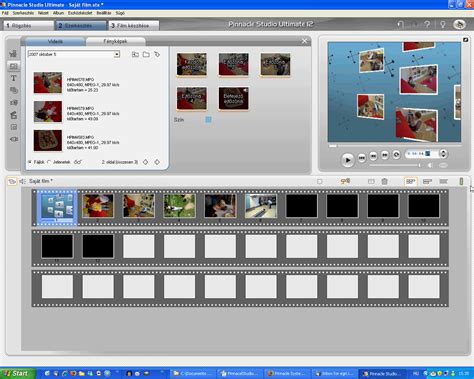Image resolution: width=474 pixels, height=379 pixels.
Task: Open the disc menus sidebar section
Action: pos(13,103)
